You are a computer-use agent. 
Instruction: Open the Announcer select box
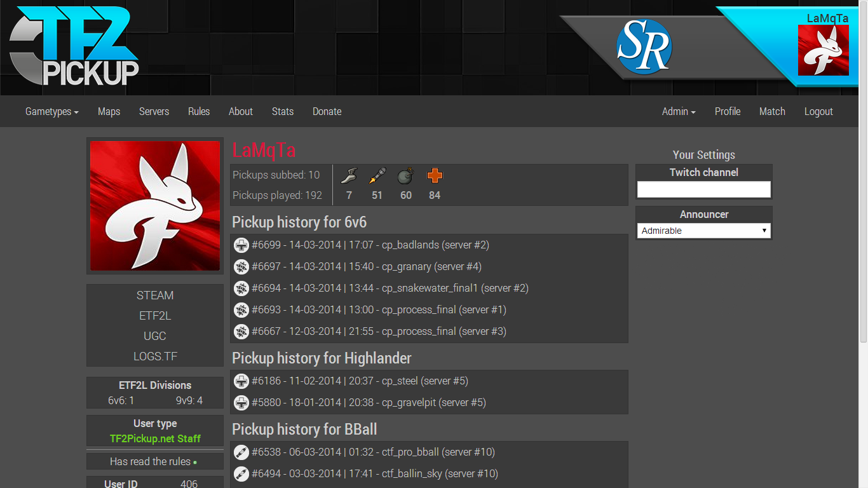pos(704,231)
